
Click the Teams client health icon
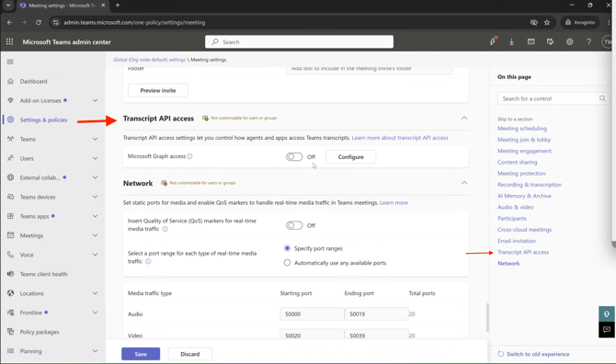11,273
